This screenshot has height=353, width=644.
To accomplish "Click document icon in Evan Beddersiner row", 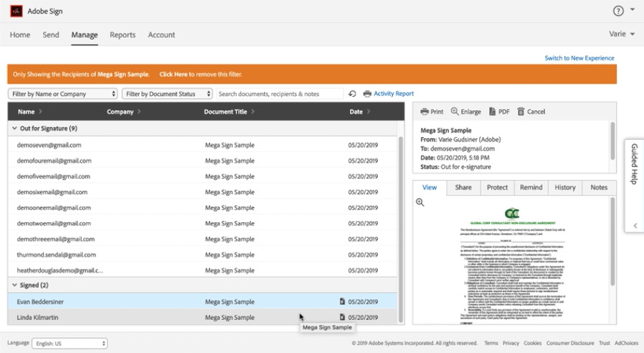I will pos(342,302).
